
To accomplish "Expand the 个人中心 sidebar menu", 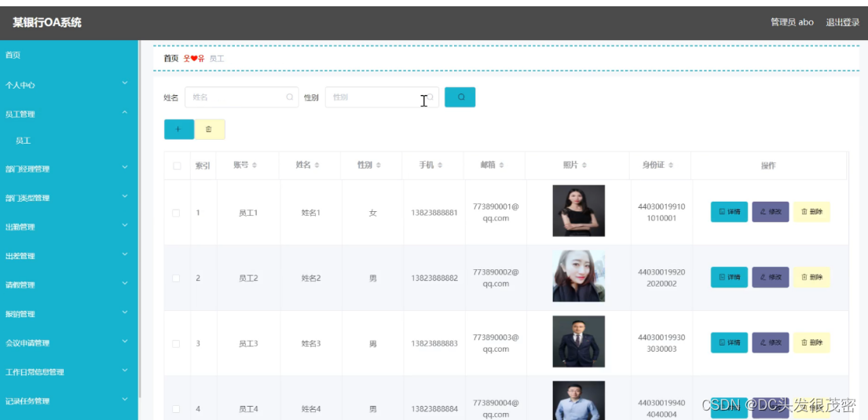I will pos(68,85).
